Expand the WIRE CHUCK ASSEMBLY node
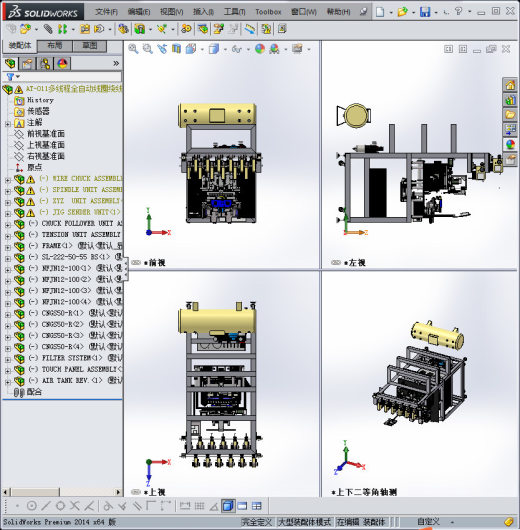The width and height of the screenshot is (520, 530). tap(8, 180)
